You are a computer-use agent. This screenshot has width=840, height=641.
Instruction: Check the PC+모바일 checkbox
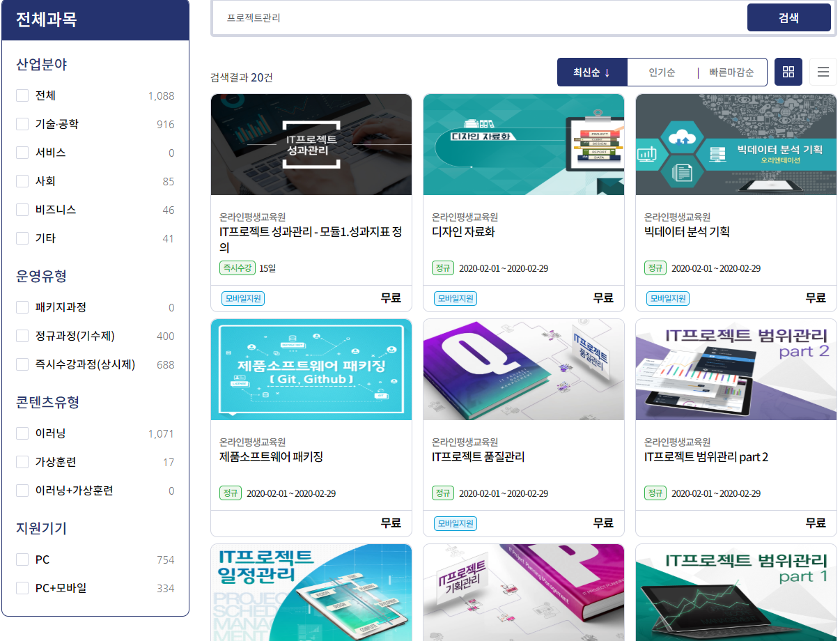[22, 588]
